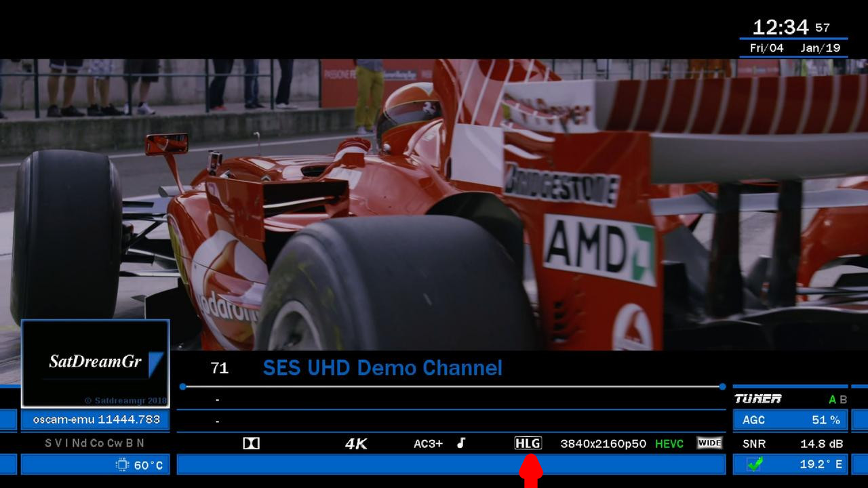
Task: Click the WIDE aspect ratio badge
Action: 709,443
